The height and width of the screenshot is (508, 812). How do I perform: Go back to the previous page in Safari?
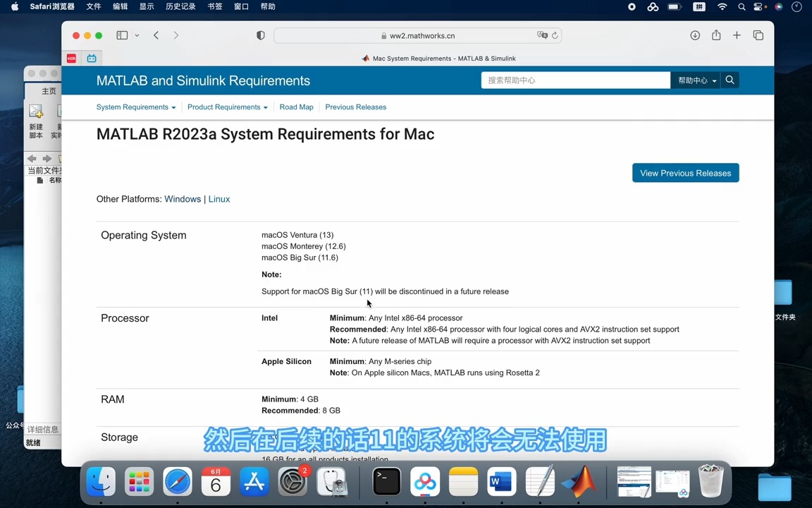point(156,35)
